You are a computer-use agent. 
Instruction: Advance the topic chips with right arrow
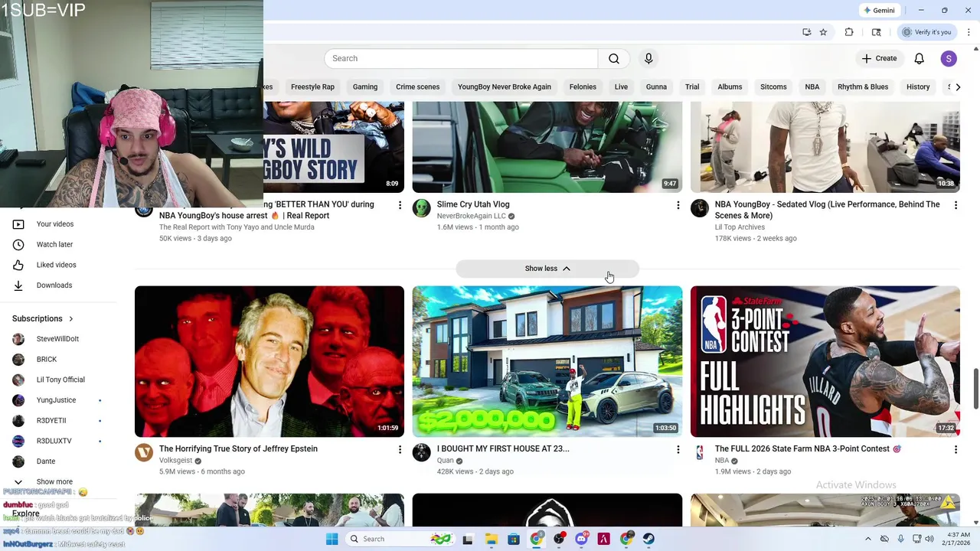click(958, 87)
